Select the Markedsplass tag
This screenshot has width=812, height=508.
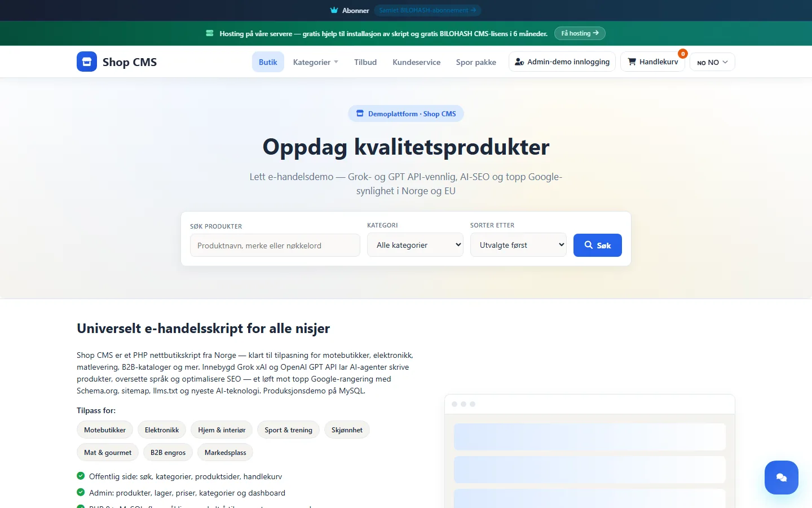(226, 453)
